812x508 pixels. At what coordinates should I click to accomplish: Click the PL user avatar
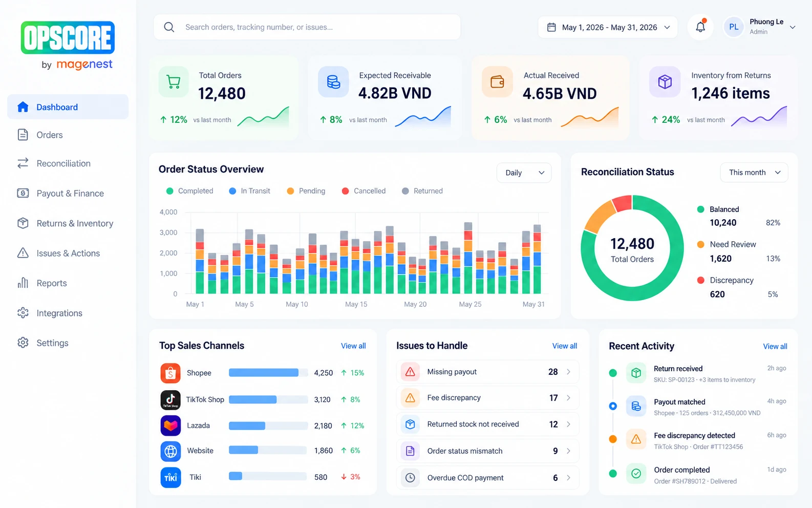[734, 27]
